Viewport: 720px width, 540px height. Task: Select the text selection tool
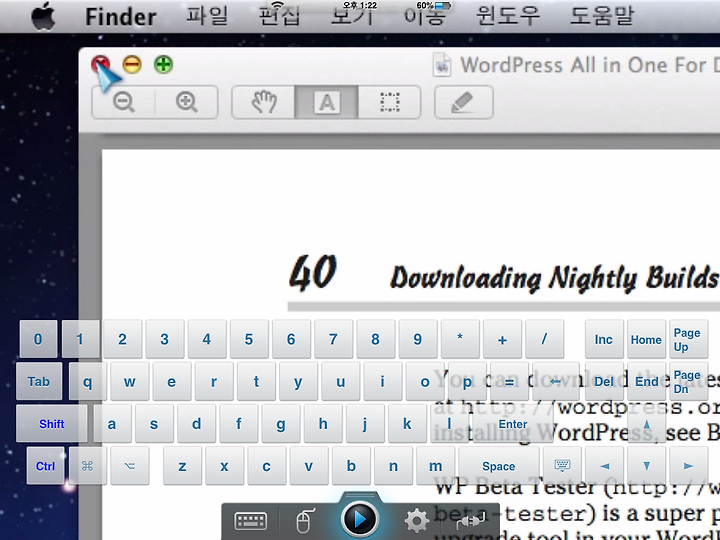[x=326, y=101]
